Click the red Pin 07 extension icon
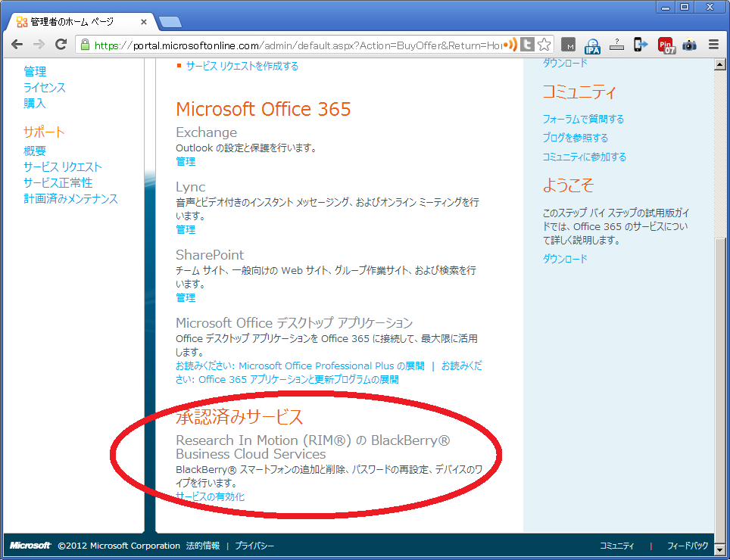This screenshot has height=560, width=730. [x=666, y=45]
